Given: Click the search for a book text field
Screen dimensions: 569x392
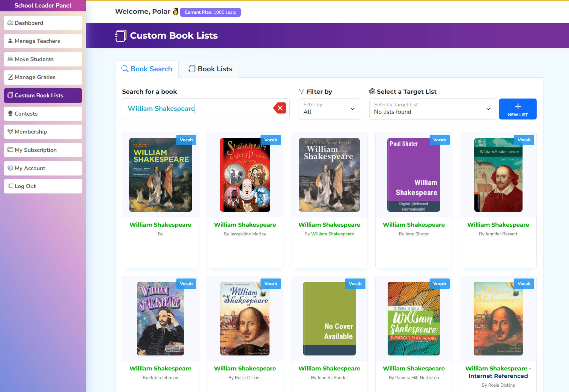Looking at the screenshot, I should click(198, 109).
